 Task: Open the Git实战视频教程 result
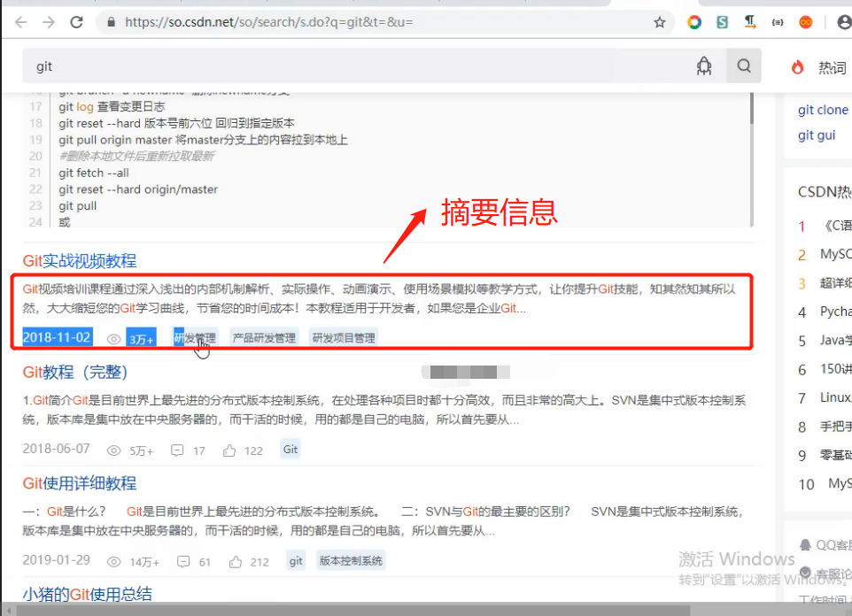click(80, 261)
